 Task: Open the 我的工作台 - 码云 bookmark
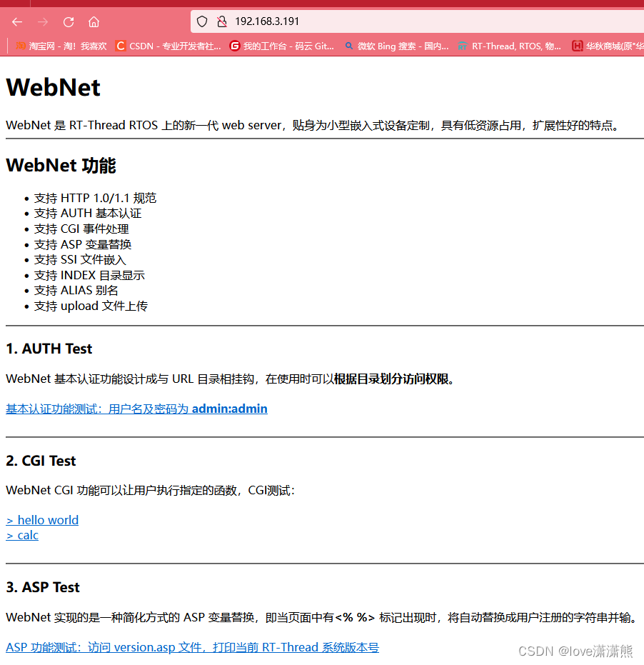pos(284,46)
